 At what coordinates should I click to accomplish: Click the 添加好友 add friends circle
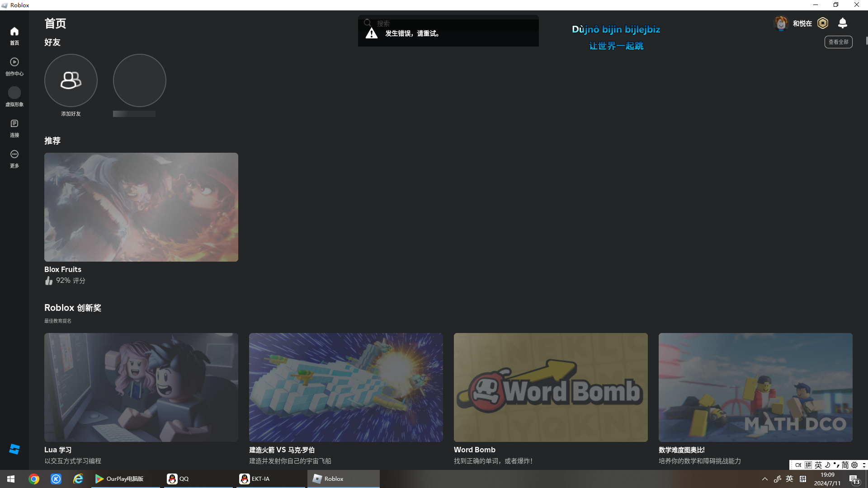pos(71,80)
